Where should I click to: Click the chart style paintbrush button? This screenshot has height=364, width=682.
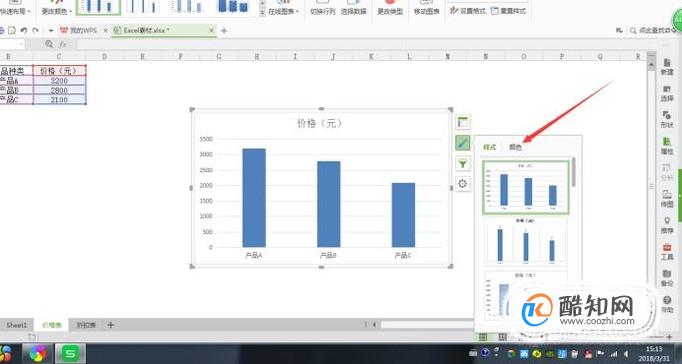463,143
